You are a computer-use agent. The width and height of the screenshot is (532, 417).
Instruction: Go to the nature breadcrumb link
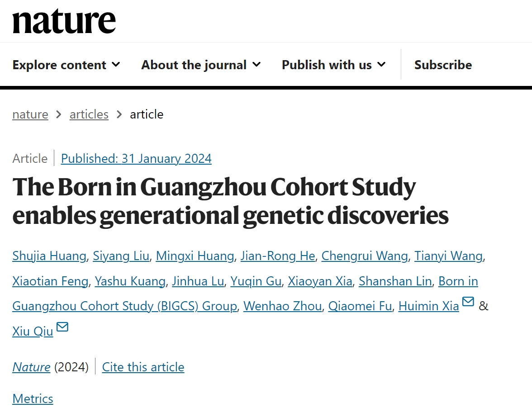pos(30,114)
